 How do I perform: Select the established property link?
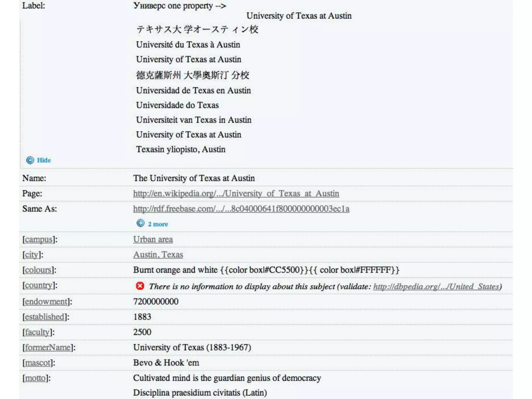(45, 317)
